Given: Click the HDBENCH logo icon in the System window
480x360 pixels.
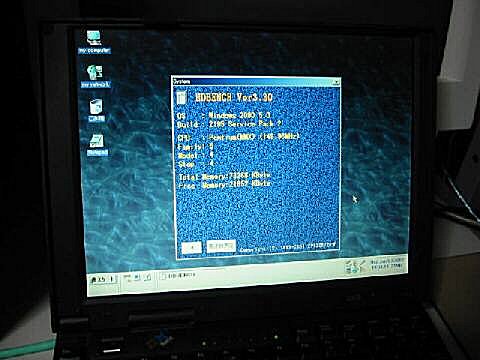Looking at the screenshot, I should point(182,98).
